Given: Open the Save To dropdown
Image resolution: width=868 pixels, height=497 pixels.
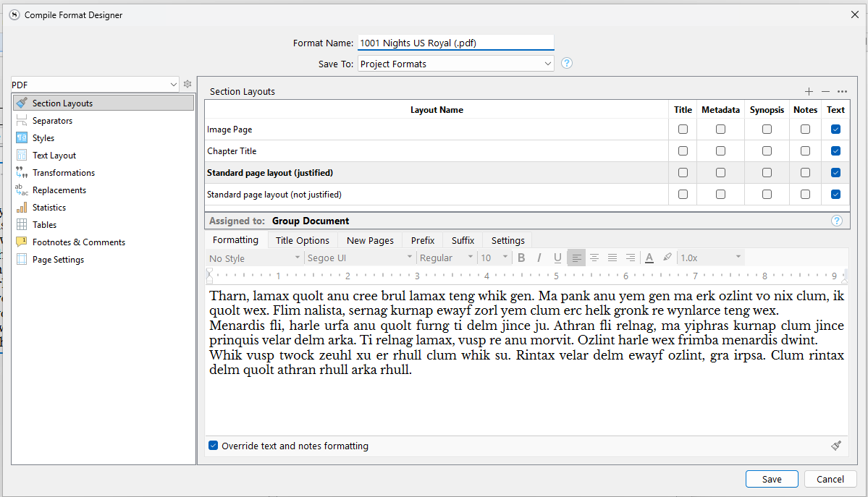Looking at the screenshot, I should (x=456, y=64).
